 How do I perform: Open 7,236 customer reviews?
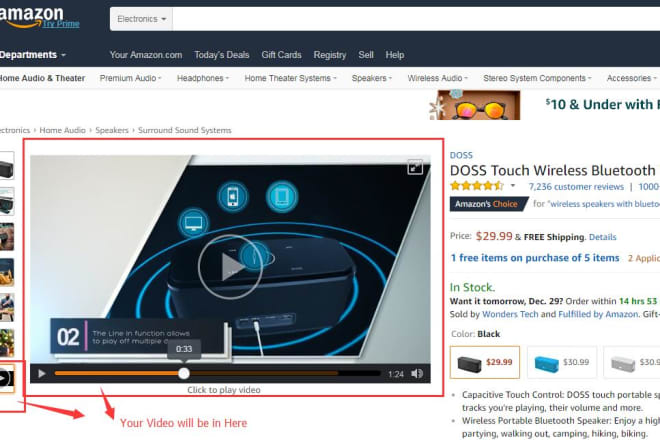(x=576, y=187)
